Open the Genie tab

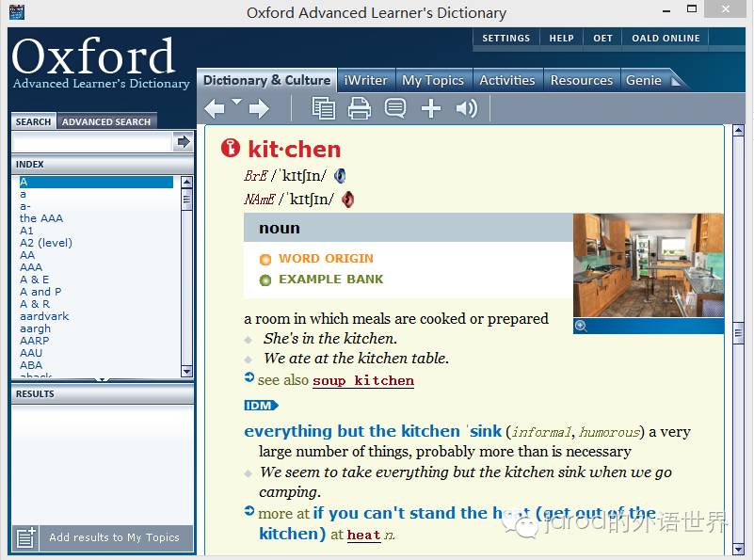[x=644, y=80]
